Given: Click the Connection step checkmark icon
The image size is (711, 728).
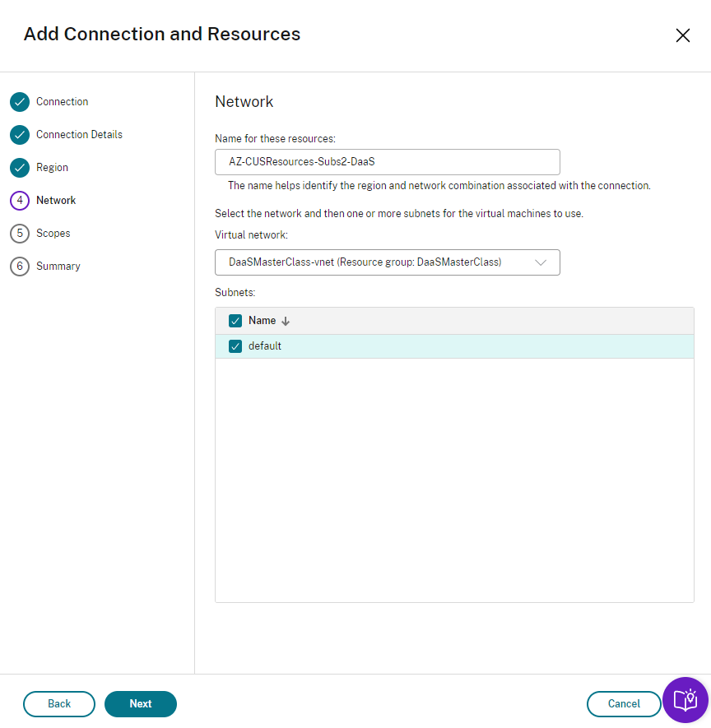Looking at the screenshot, I should tap(20, 102).
